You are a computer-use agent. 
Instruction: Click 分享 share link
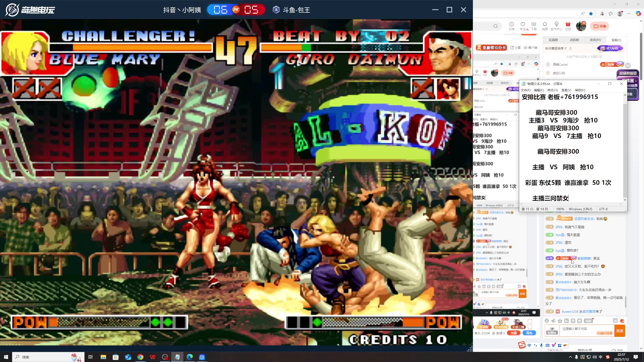[516, 48]
